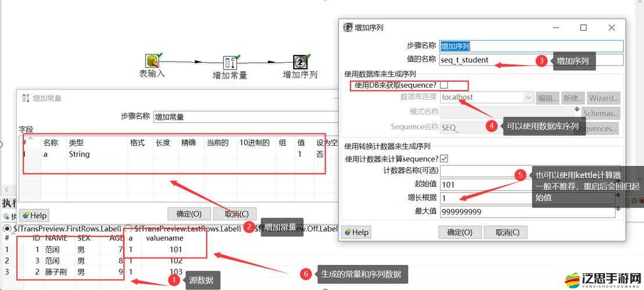Click the 模式名称 input field

coord(507,112)
